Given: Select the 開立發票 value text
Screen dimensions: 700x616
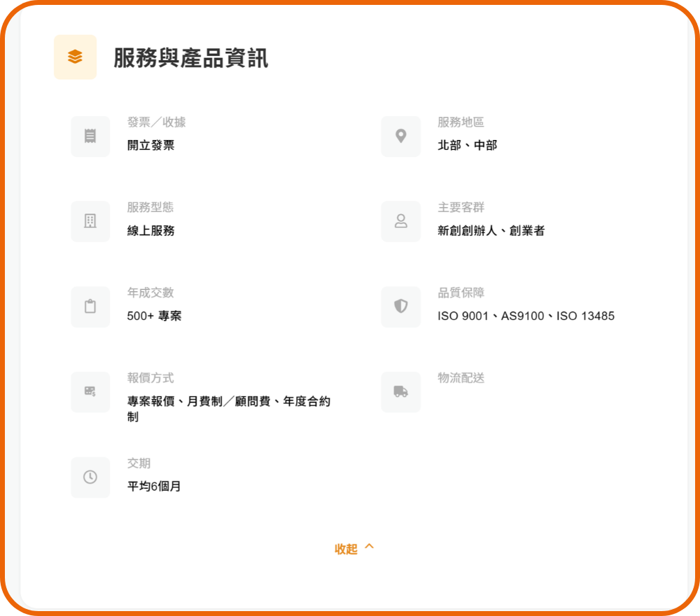Looking at the screenshot, I should tap(150, 146).
